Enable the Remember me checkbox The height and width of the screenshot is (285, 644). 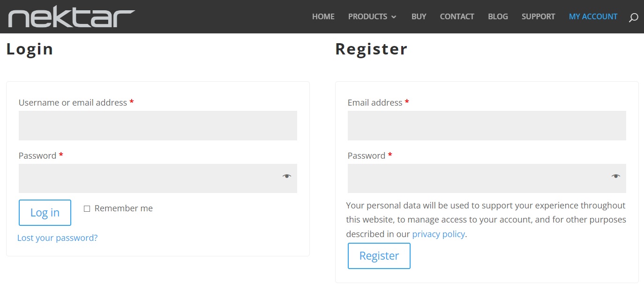[87, 208]
